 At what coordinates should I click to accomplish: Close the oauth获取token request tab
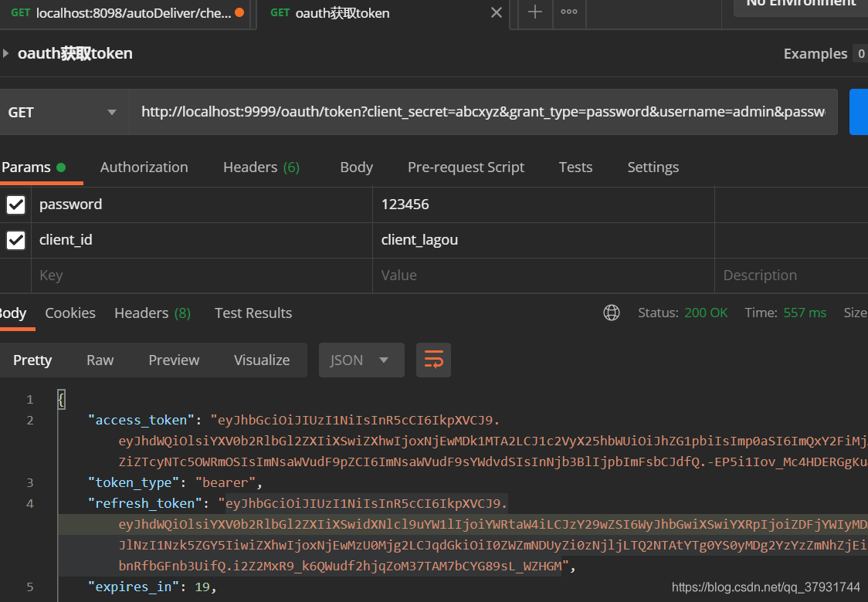pyautogui.click(x=497, y=12)
